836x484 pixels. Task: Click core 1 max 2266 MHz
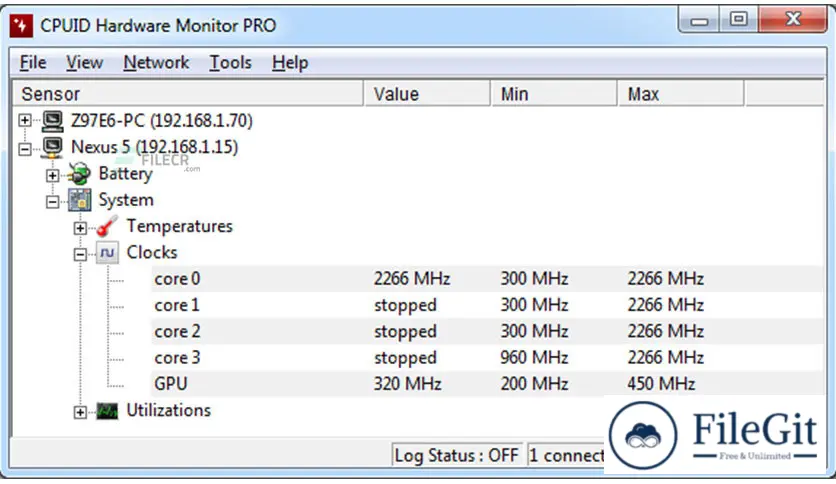tap(666, 305)
